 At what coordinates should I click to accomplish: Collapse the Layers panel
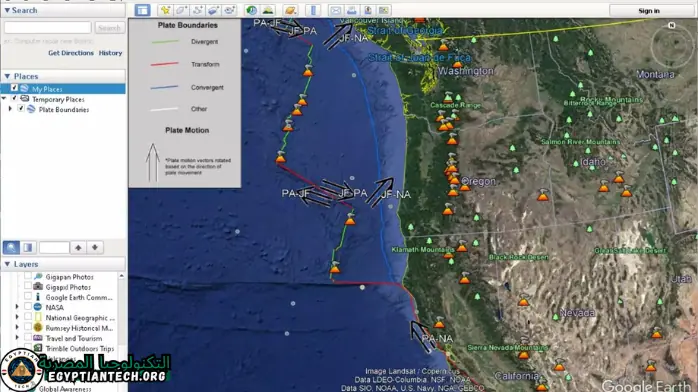tap(7, 264)
